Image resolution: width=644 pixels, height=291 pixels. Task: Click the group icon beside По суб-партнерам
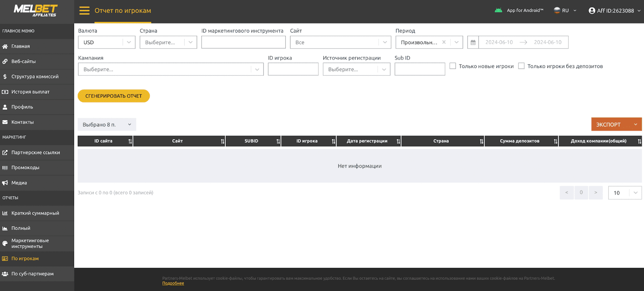(x=5, y=274)
